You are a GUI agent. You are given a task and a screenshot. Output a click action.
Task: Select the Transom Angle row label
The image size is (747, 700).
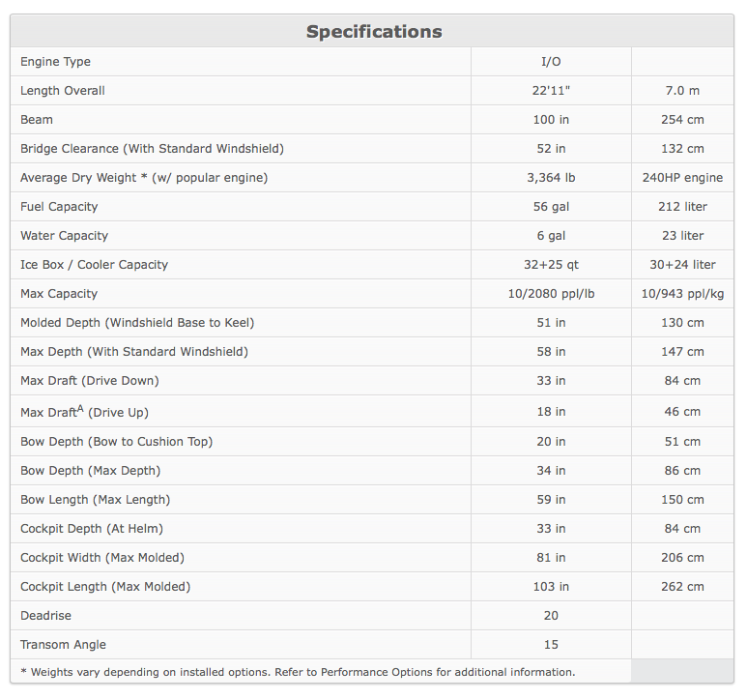64,645
